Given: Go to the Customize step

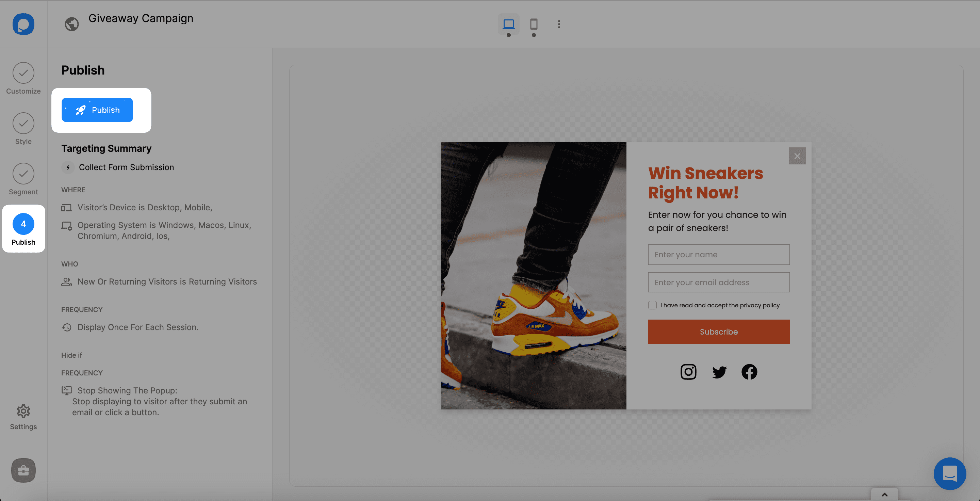Looking at the screenshot, I should (x=23, y=78).
